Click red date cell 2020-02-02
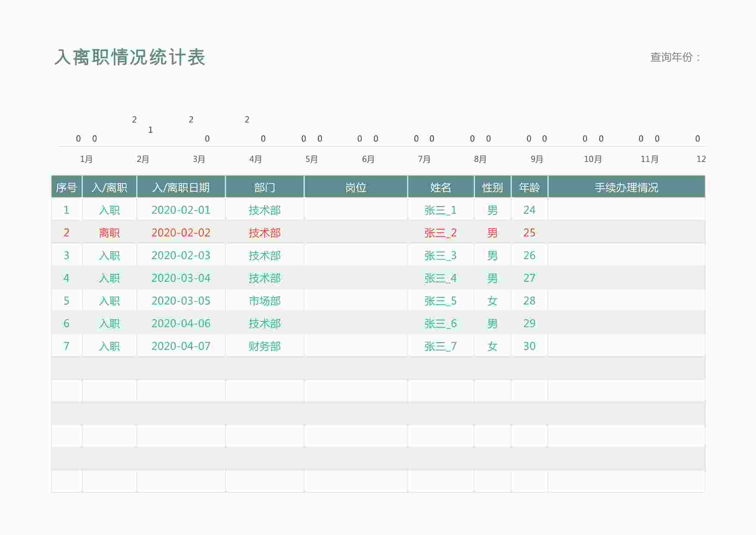Image resolution: width=756 pixels, height=535 pixels. click(181, 233)
